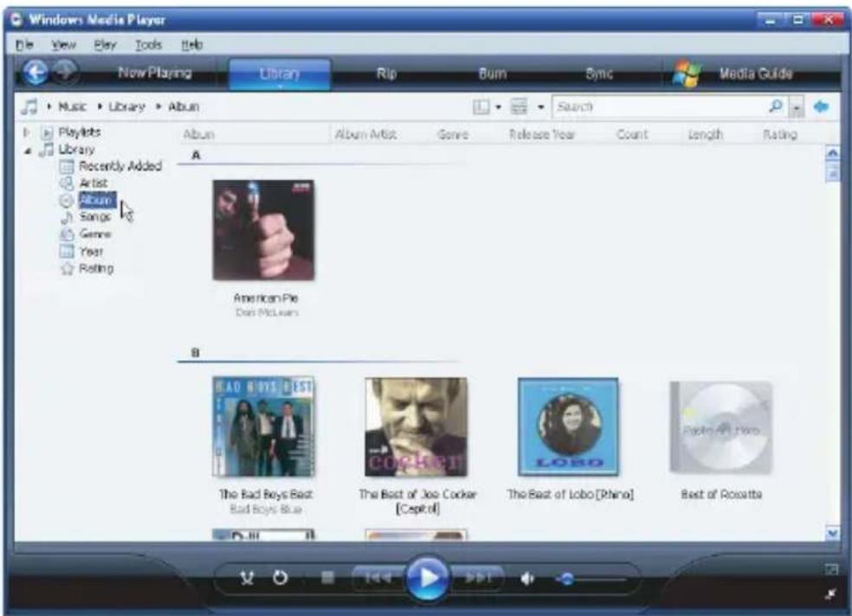Open the Play menu

pos(105,45)
